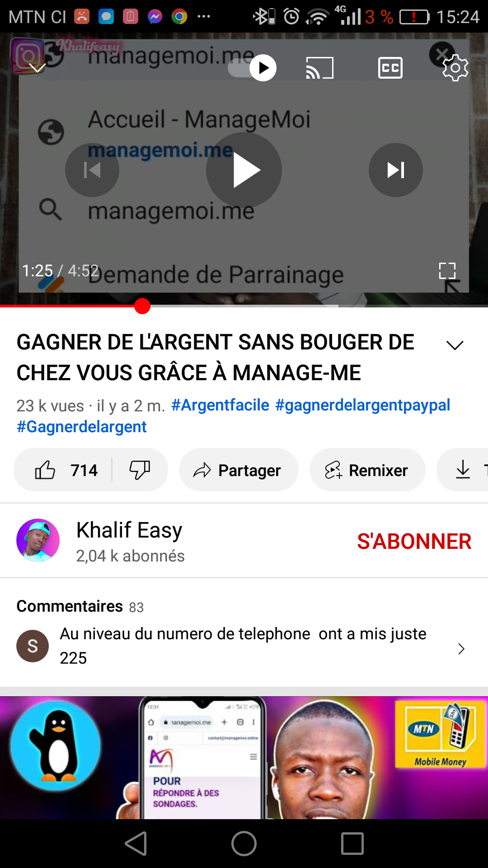Open video settings gear icon
488x868 pixels.
[x=455, y=68]
